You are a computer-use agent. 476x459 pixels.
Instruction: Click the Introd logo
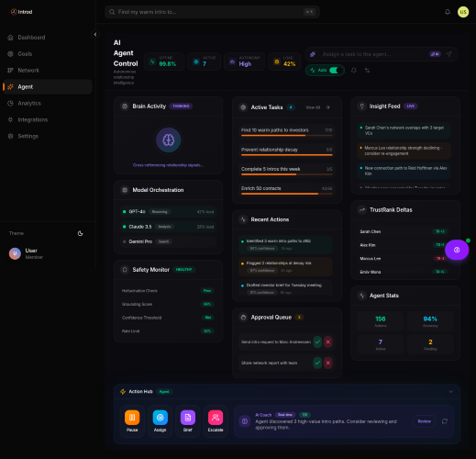pos(21,12)
